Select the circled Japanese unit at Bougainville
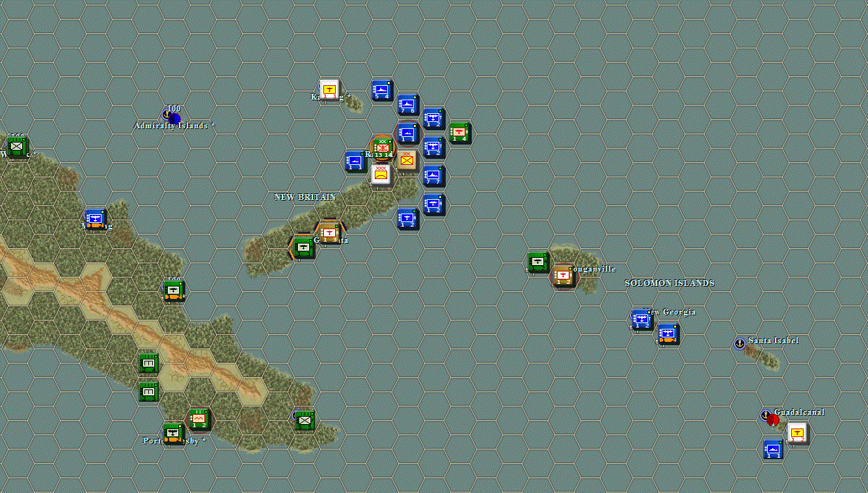The height and width of the screenshot is (493, 868). tap(563, 275)
